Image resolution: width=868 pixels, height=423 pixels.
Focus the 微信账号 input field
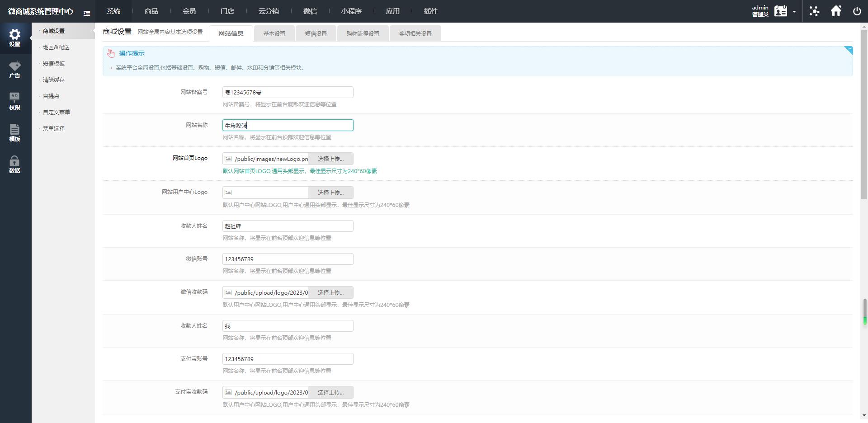coord(288,259)
